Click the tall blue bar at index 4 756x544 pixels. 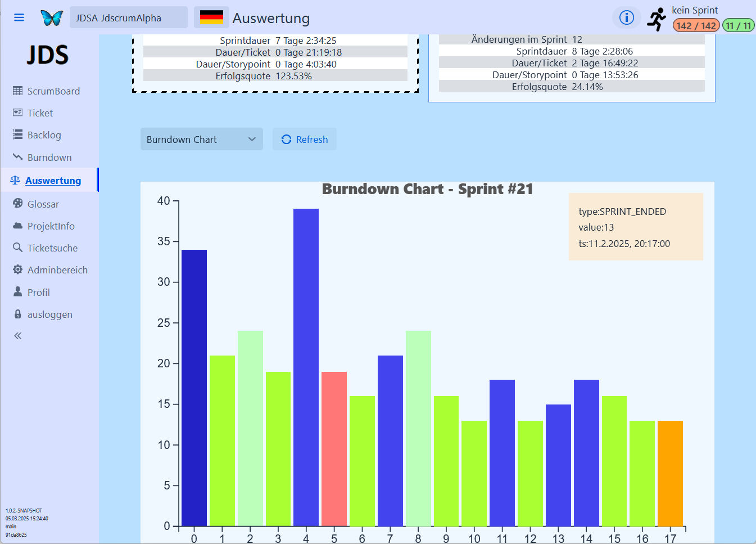(306, 367)
